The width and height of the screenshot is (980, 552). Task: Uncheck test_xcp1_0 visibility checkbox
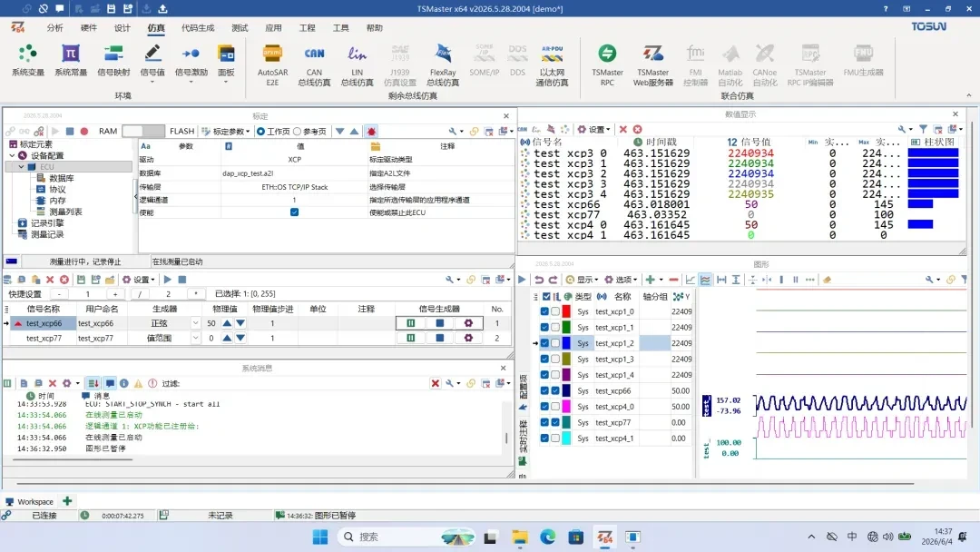(544, 311)
